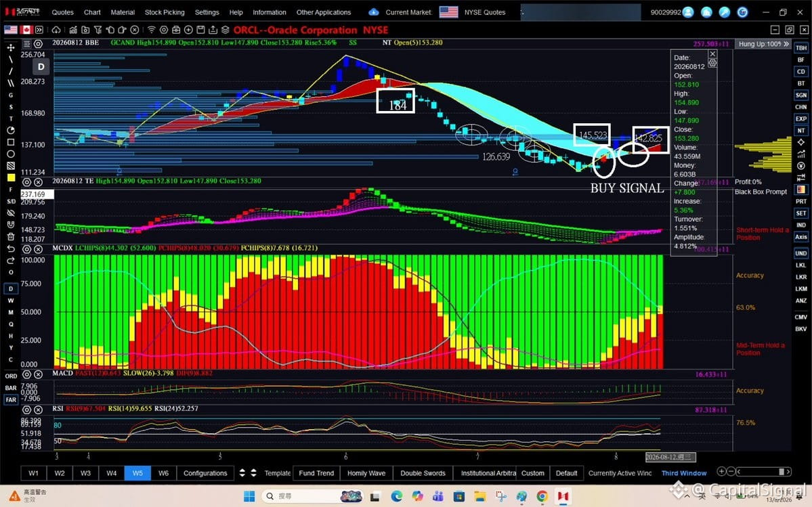
Task: Switch to the W2 window tab
Action: [x=60, y=473]
